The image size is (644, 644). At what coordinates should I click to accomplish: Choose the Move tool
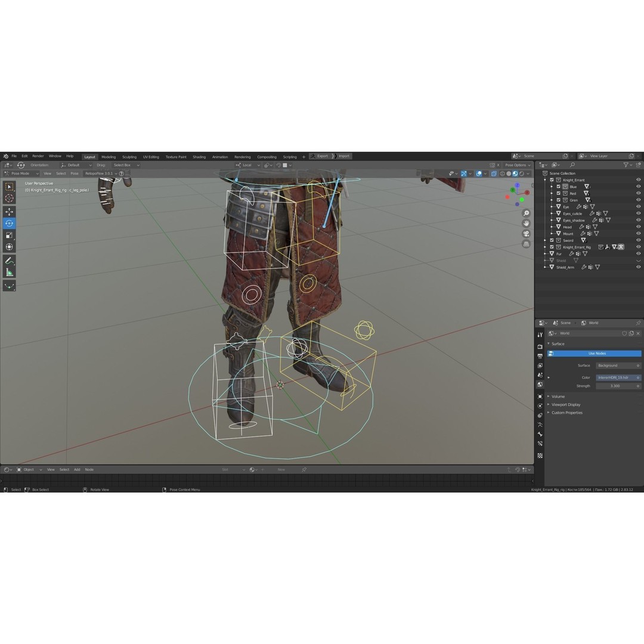tap(9, 212)
